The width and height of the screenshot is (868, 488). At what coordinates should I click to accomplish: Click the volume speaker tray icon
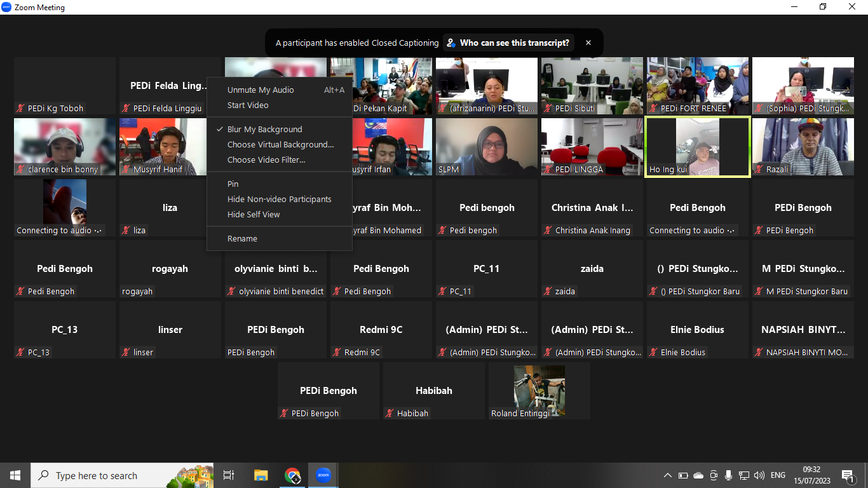(759, 475)
